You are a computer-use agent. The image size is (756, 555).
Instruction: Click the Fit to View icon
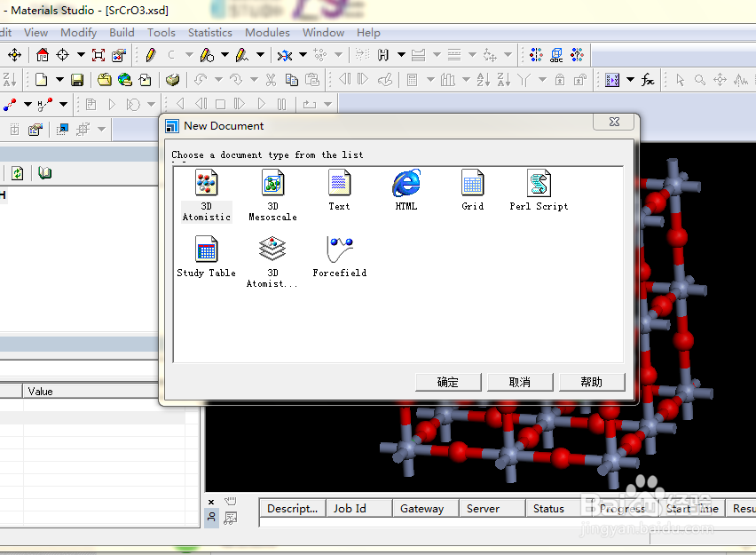pyautogui.click(x=98, y=55)
